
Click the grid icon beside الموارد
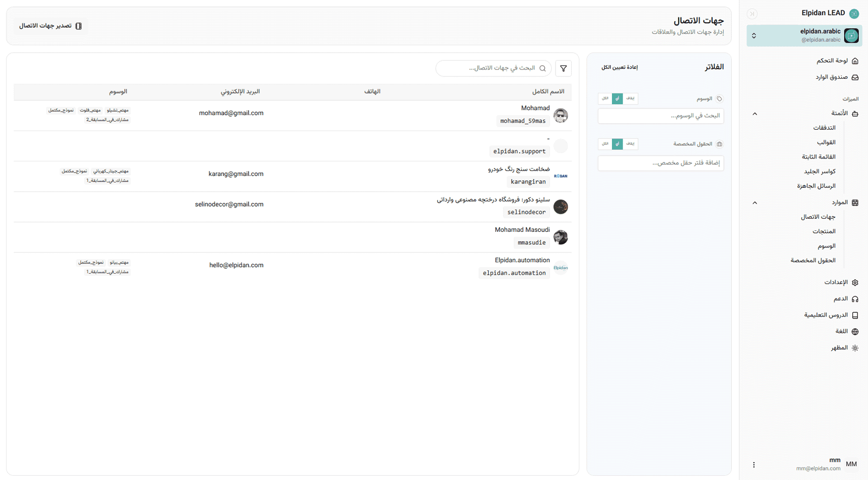click(x=855, y=203)
